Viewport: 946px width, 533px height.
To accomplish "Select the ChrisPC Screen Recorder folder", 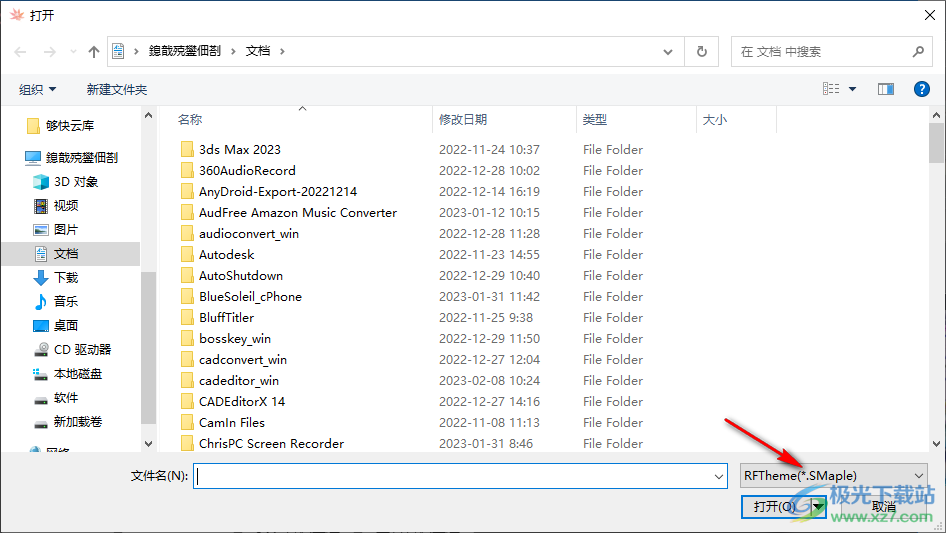I will point(271,444).
